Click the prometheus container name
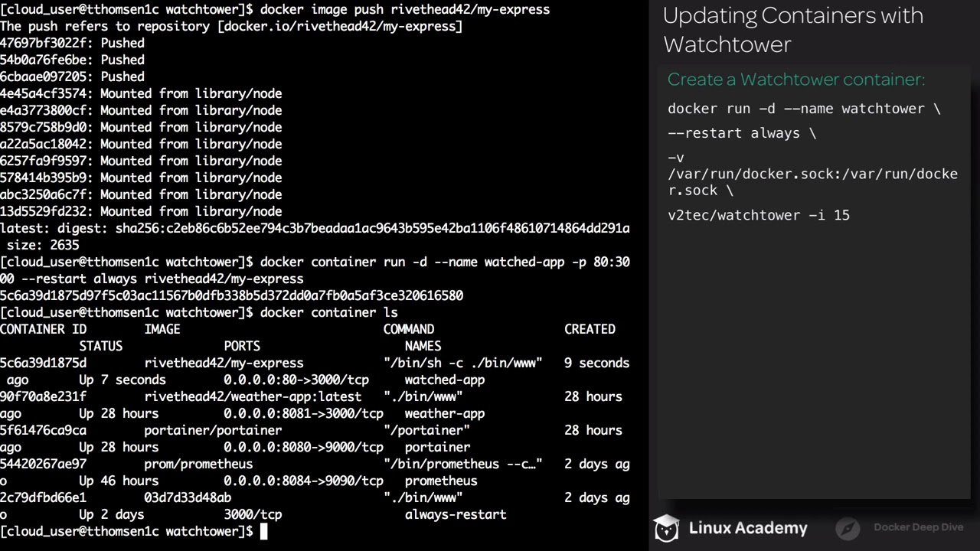This screenshot has height=551, width=980. point(441,481)
